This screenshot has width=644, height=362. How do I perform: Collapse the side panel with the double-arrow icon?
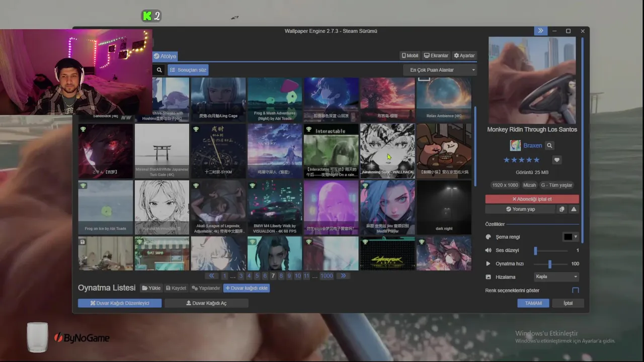(540, 31)
